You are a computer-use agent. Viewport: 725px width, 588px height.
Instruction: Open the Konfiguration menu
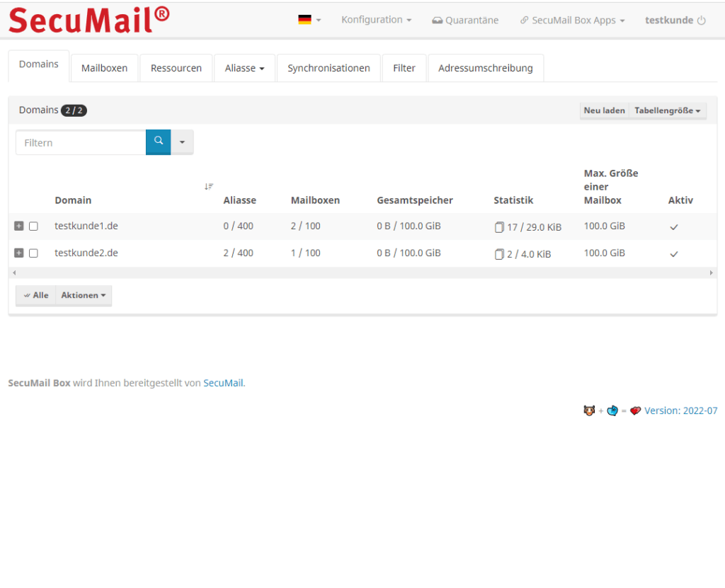pyautogui.click(x=375, y=20)
